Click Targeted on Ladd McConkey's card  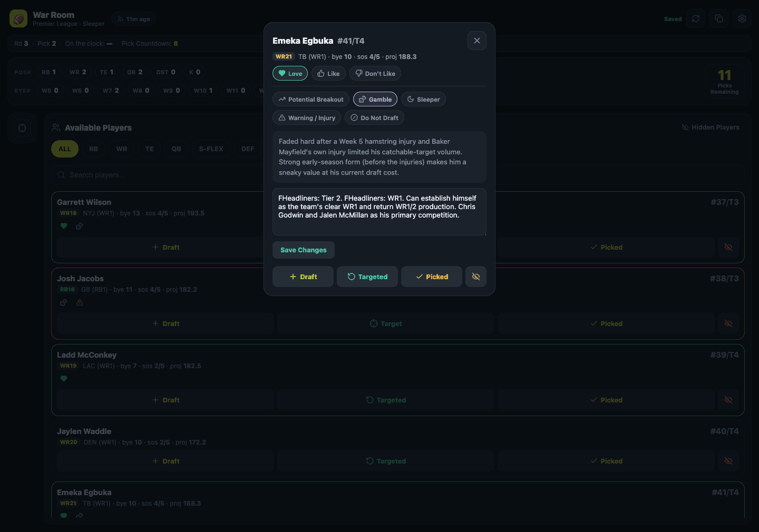pyautogui.click(x=386, y=400)
